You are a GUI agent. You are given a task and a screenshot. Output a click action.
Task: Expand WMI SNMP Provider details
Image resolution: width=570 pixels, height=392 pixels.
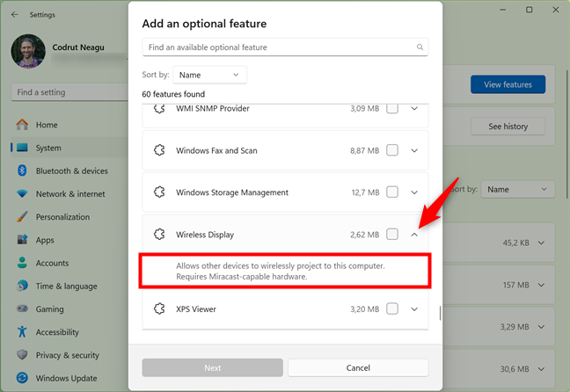coord(414,108)
